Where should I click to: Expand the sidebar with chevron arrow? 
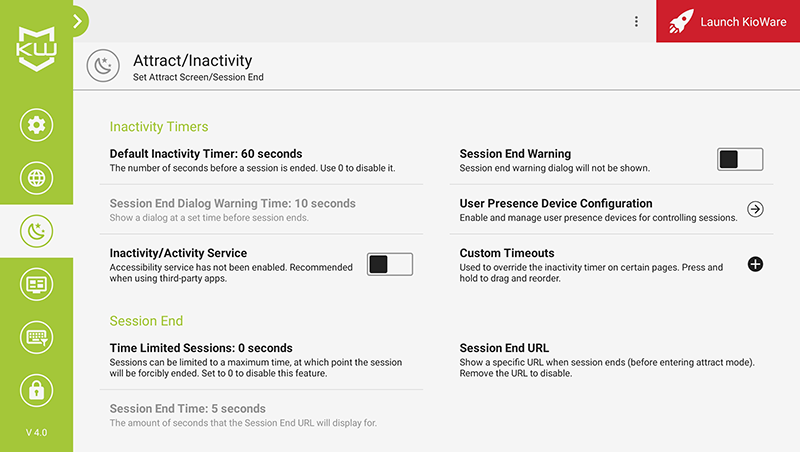[78, 21]
